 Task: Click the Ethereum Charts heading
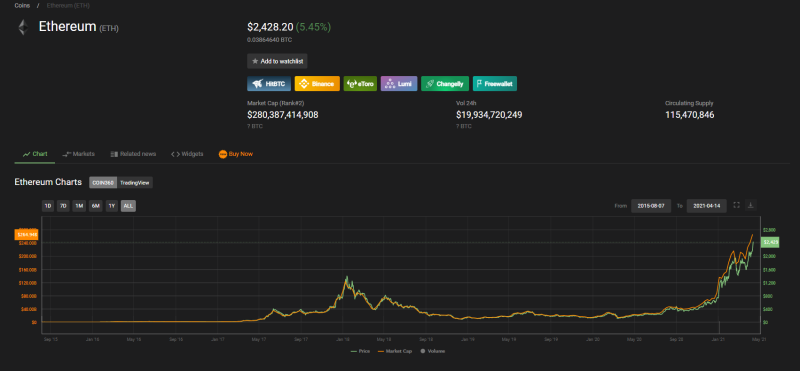click(48, 182)
